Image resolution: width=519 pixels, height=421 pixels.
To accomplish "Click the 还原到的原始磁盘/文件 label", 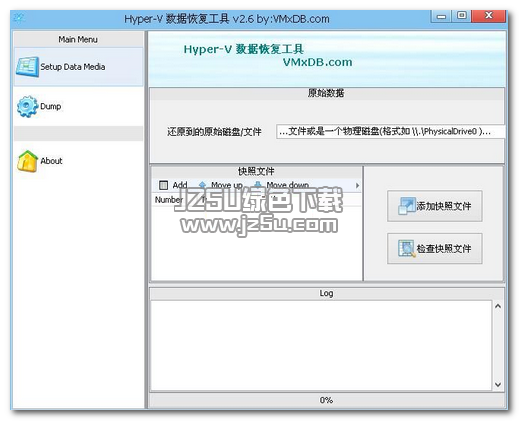I will point(214,132).
